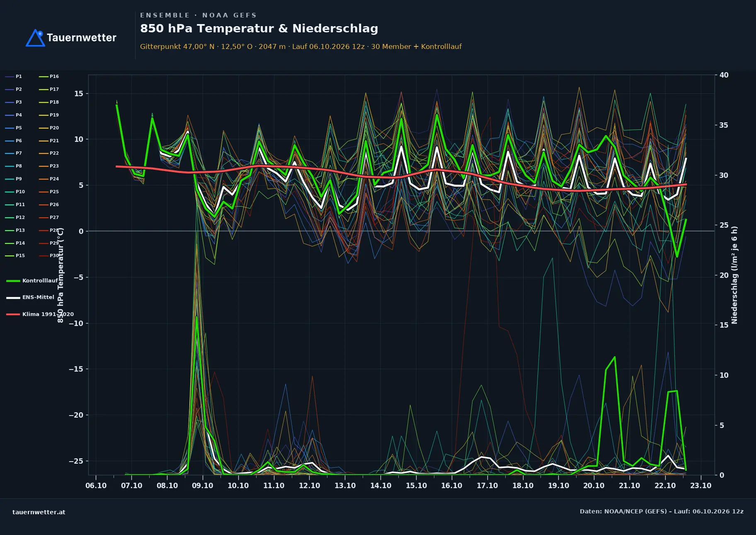This screenshot has width=756, height=535.
Task: Click the 13.10 date tick label
Action: point(345,486)
